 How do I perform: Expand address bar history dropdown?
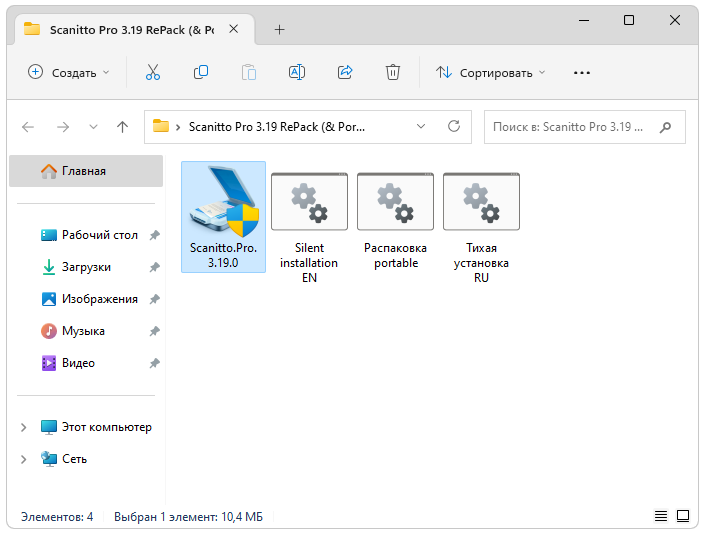click(x=421, y=126)
